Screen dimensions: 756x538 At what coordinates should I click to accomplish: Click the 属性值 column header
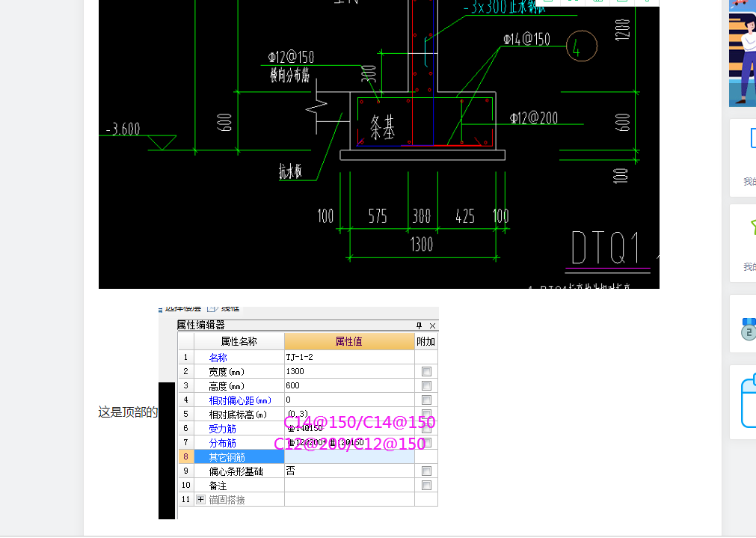pyautogui.click(x=349, y=342)
